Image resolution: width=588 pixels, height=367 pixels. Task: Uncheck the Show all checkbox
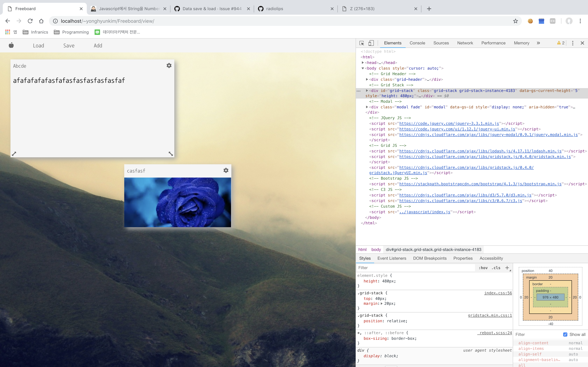(x=565, y=334)
